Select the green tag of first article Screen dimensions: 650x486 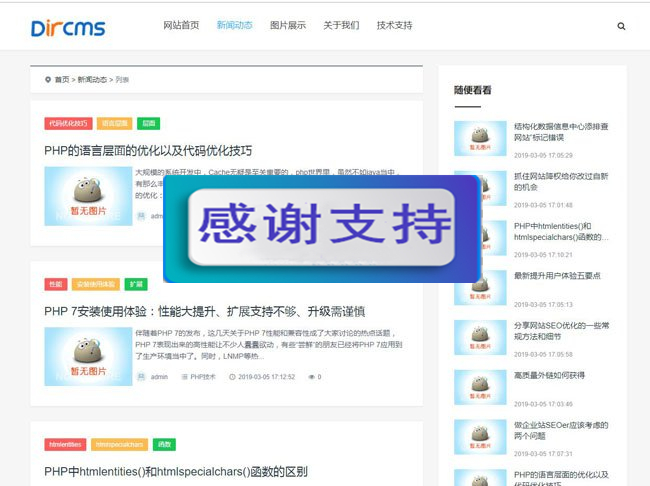pos(148,123)
